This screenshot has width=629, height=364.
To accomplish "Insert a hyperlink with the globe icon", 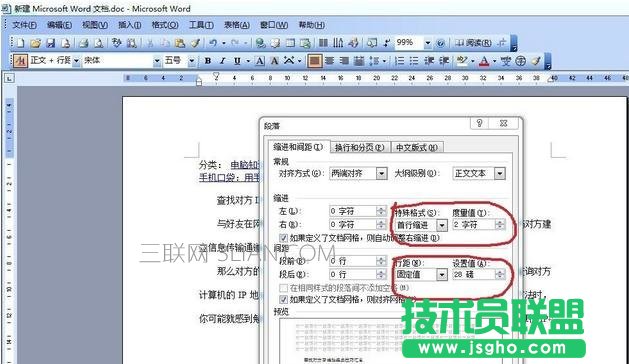I will point(260,43).
